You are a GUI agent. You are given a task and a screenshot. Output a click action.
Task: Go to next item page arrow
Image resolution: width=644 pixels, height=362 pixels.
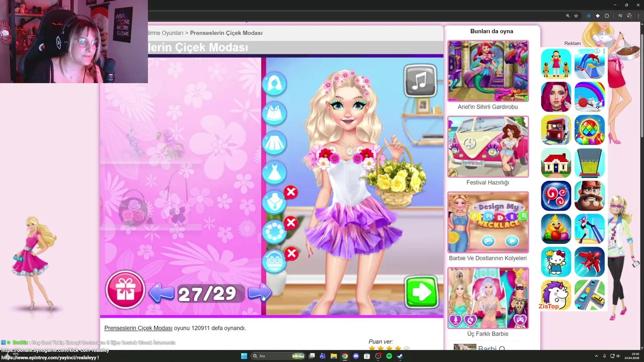(x=259, y=293)
